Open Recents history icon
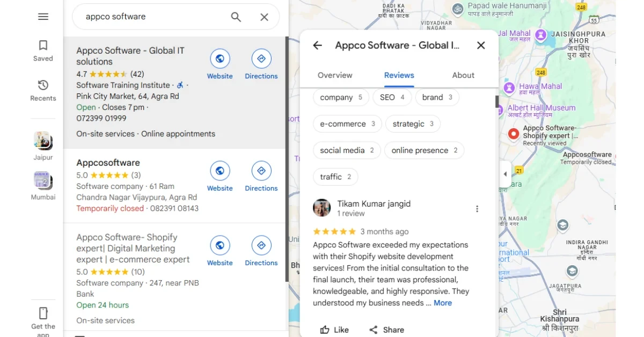Image resolution: width=644 pixels, height=337 pixels. pos(43,85)
